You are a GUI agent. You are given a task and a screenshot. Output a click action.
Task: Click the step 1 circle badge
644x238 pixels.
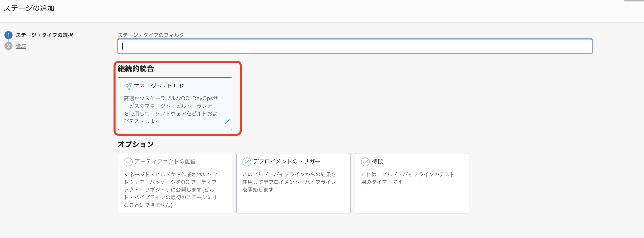pos(8,35)
